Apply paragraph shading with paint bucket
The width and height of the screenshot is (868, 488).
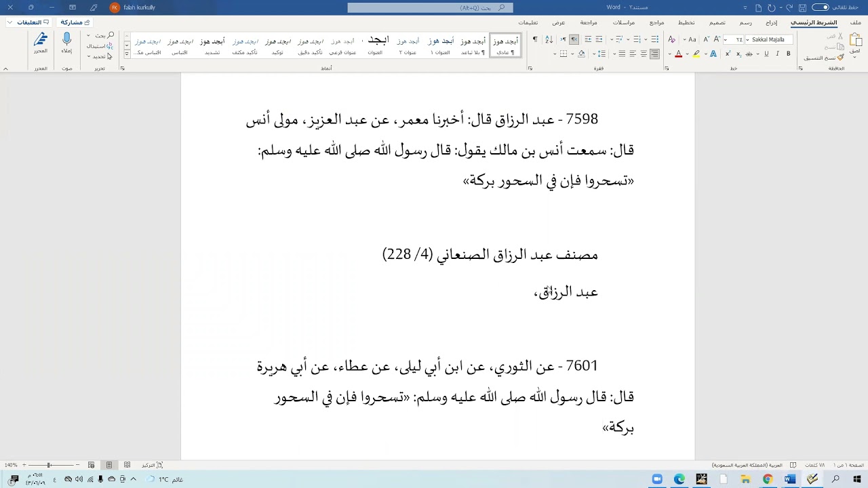[x=581, y=54]
